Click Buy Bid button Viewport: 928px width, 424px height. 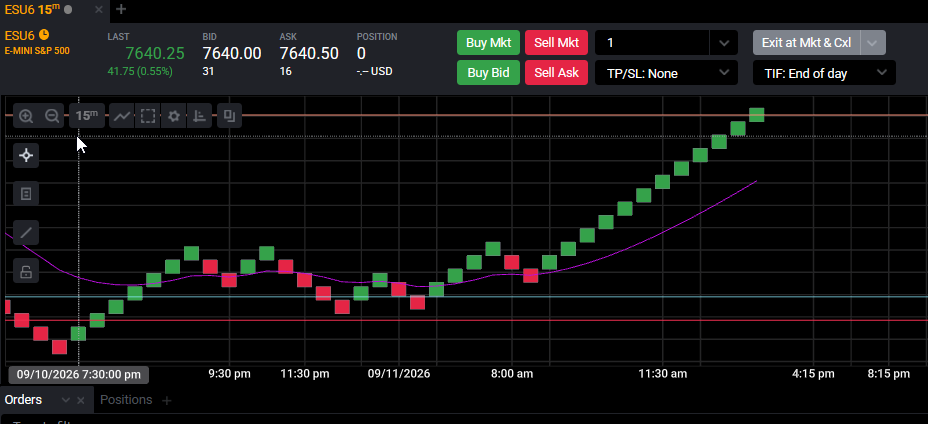tap(488, 73)
